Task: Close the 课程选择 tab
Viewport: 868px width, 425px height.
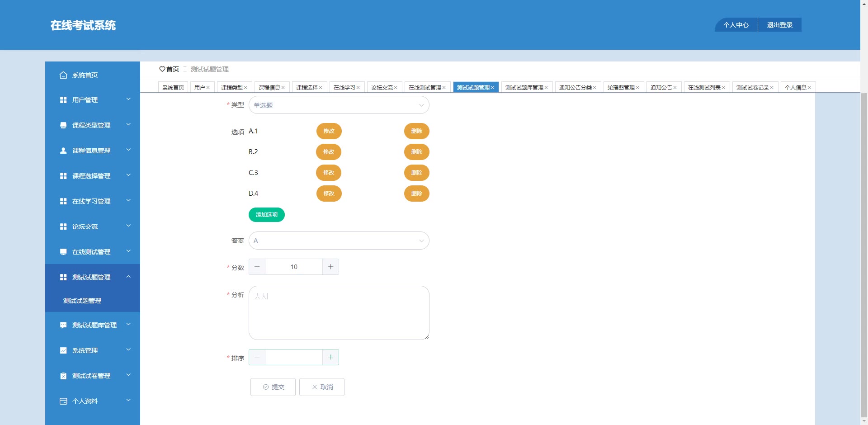Action: pos(321,88)
